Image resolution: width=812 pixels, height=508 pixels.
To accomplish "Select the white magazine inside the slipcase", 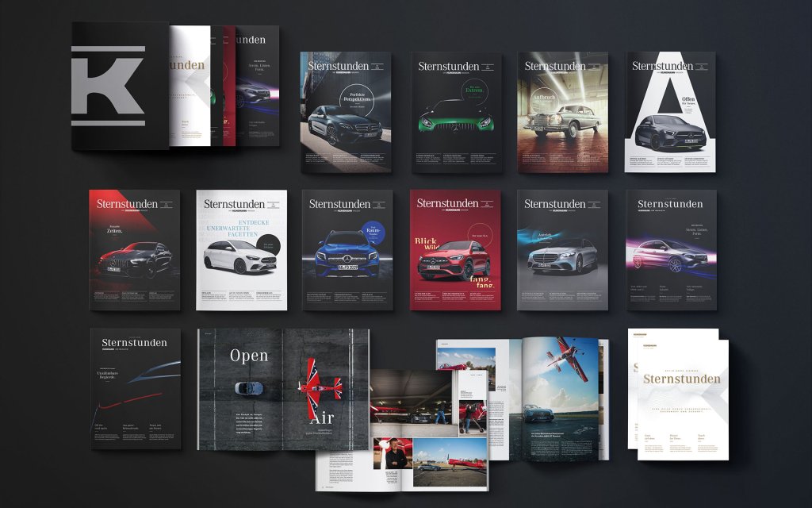I will 190,86.
